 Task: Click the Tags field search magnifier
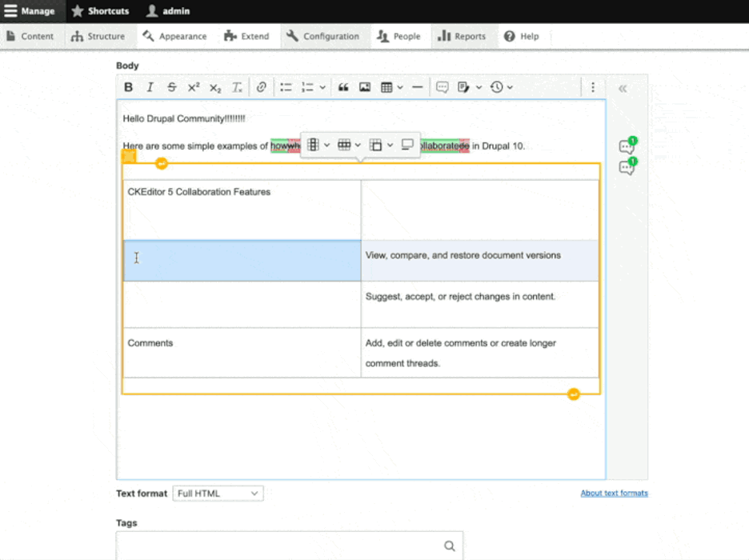450,546
